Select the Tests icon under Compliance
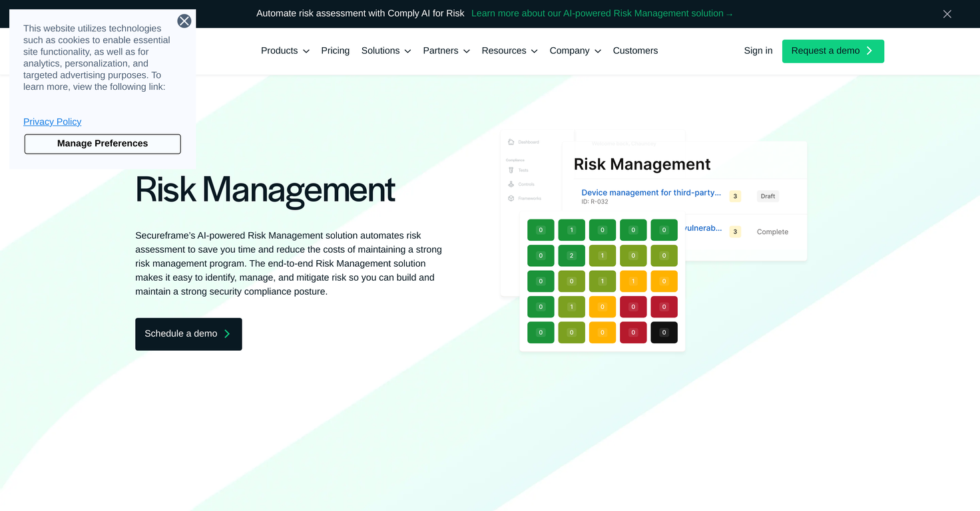Viewport: 980px width, 511px height. [x=509, y=170]
